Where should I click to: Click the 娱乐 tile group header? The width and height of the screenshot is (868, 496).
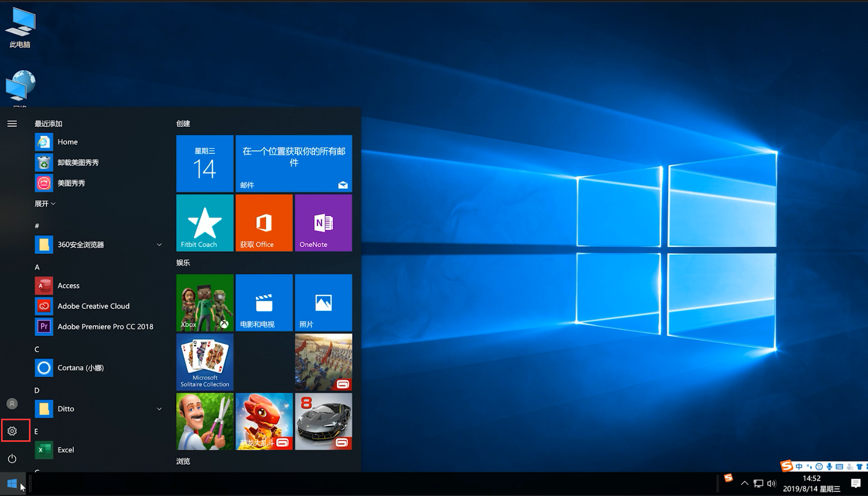[183, 262]
